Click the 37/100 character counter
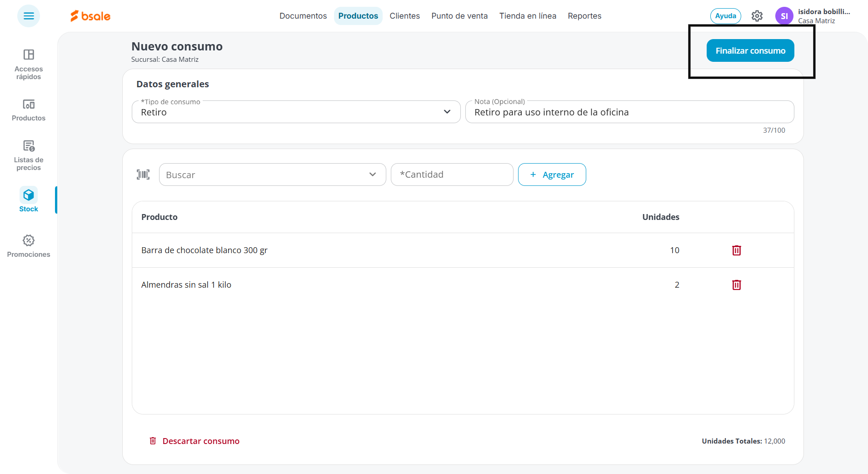The height and width of the screenshot is (474, 868). pyautogui.click(x=774, y=130)
